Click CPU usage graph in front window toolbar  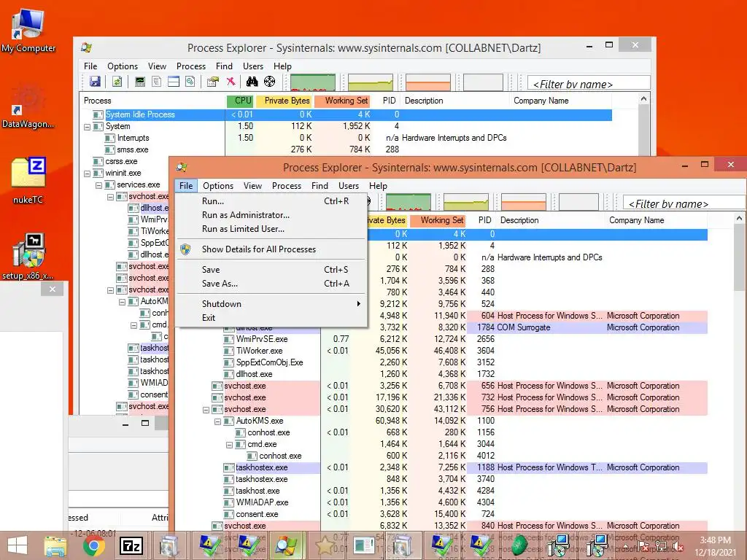click(x=409, y=202)
